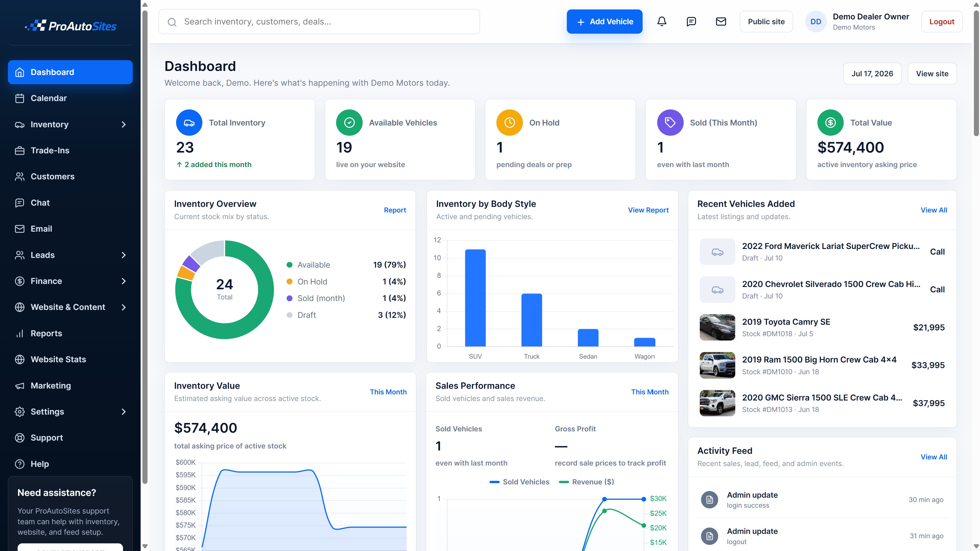
Task: Click the Help question mark icon
Action: pos(19,464)
